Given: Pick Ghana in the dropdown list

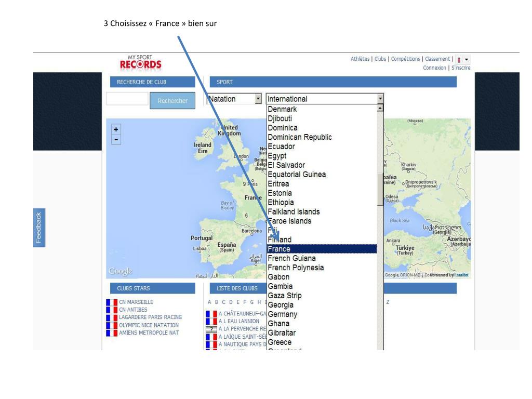Looking at the screenshot, I should tap(322, 323).
